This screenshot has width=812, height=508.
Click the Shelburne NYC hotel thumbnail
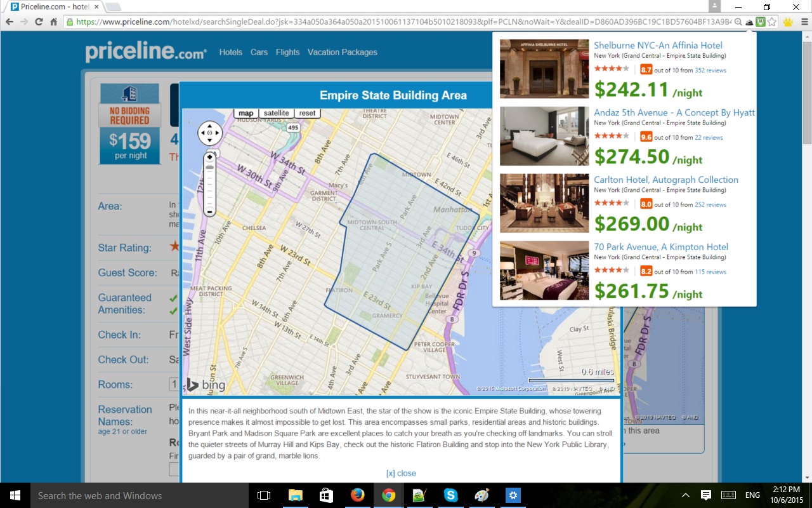click(544, 69)
